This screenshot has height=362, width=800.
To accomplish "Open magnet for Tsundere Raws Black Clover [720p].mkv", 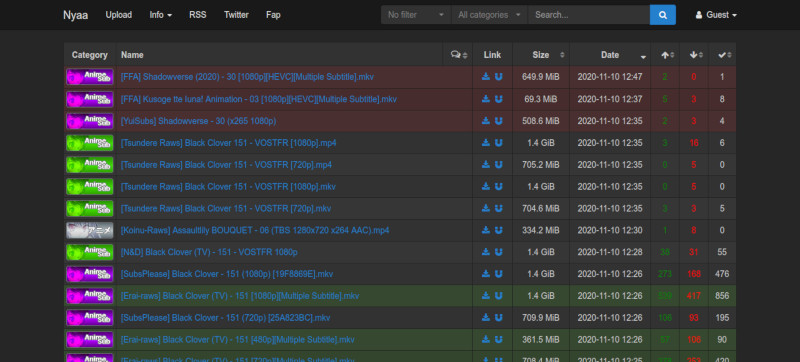I will [x=498, y=209].
